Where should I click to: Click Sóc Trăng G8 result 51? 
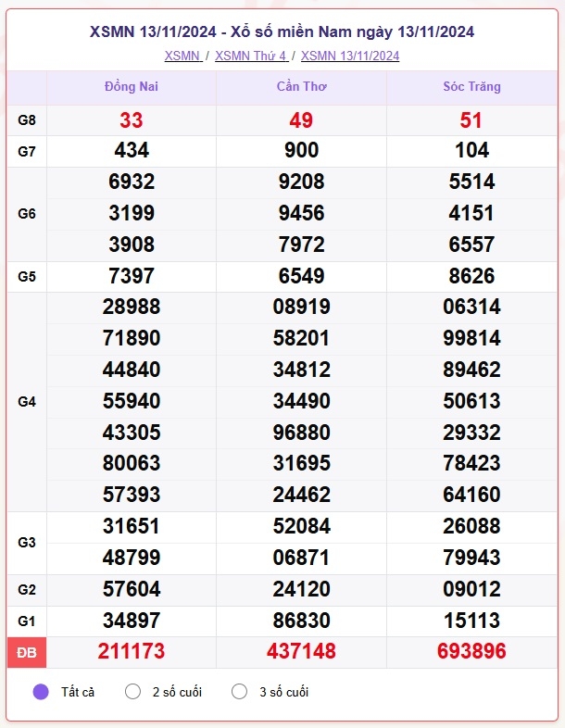[x=471, y=120]
